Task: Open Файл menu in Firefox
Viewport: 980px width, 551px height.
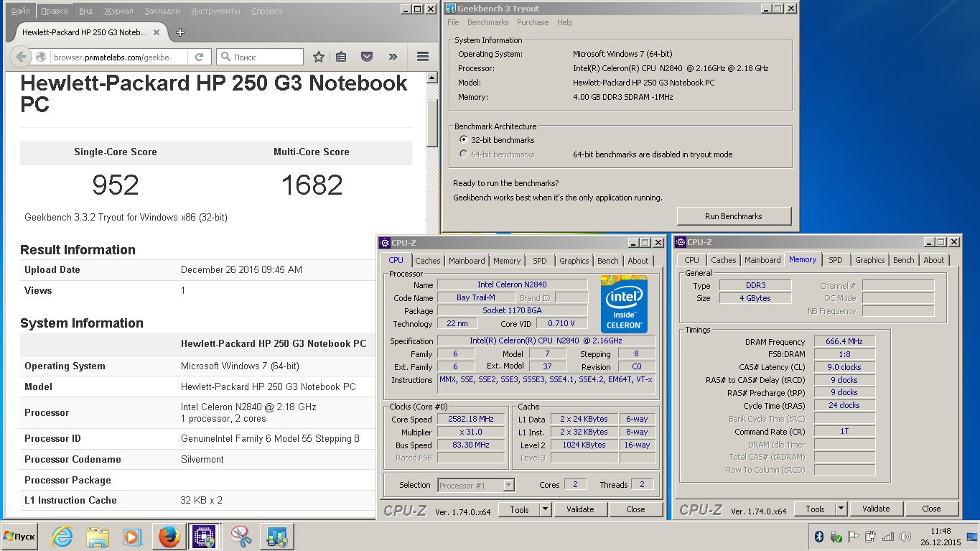Action: pyautogui.click(x=21, y=11)
